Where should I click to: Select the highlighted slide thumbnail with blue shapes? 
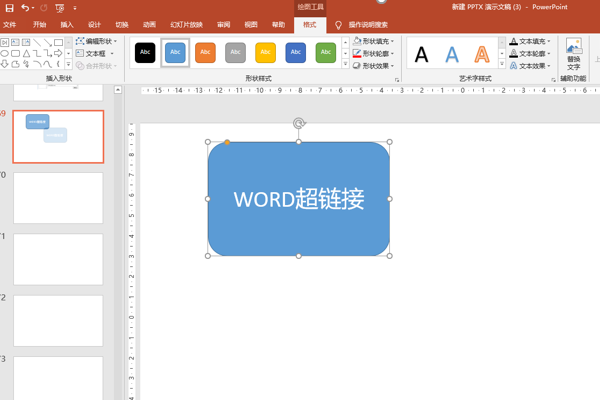pos(58,136)
